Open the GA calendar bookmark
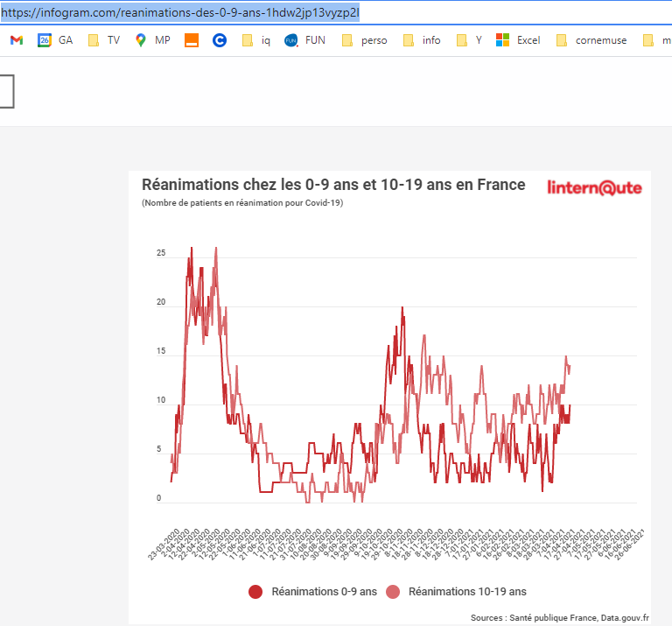The width and height of the screenshot is (672, 626). (x=55, y=40)
